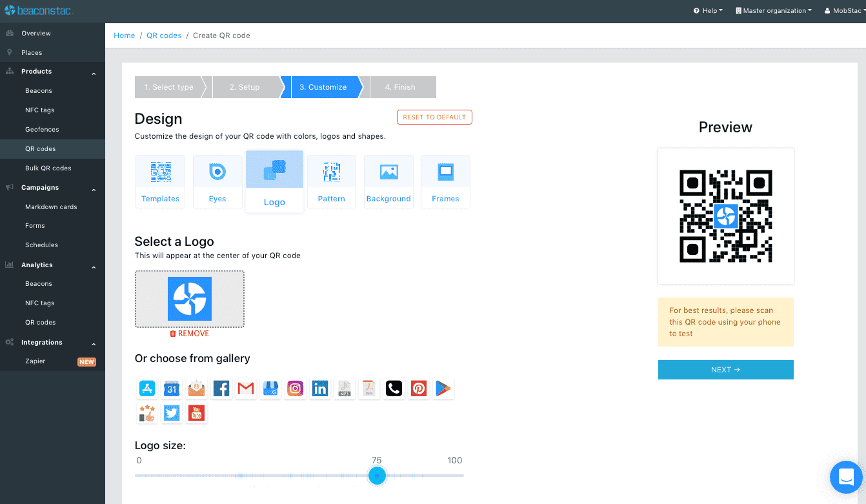Click the NEXT button

tap(725, 370)
